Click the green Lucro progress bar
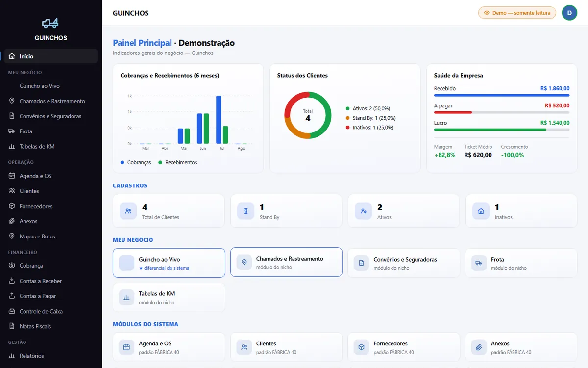Image resolution: width=588 pixels, height=368 pixels. click(490, 130)
